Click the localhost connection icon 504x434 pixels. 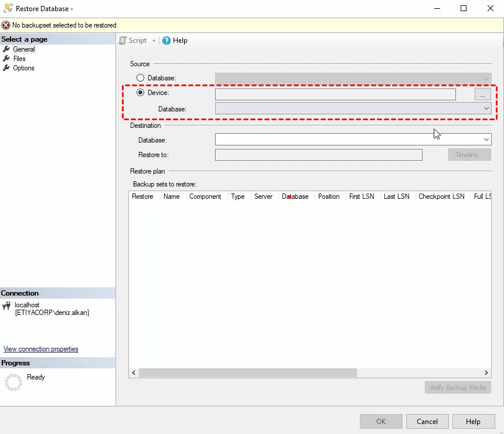6,306
